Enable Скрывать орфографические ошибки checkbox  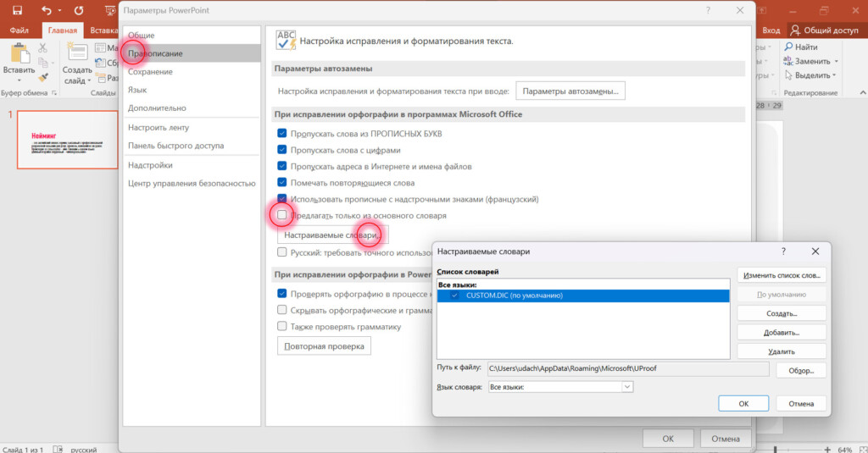point(281,310)
